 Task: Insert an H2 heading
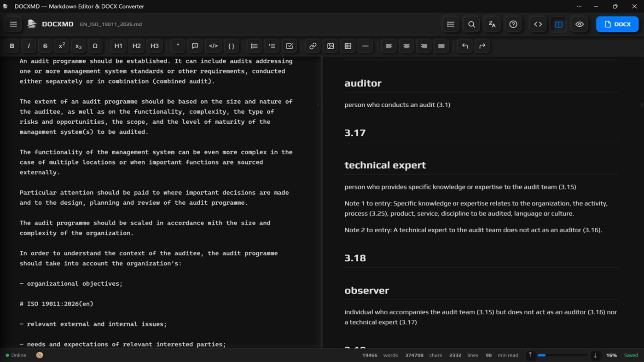point(136,46)
